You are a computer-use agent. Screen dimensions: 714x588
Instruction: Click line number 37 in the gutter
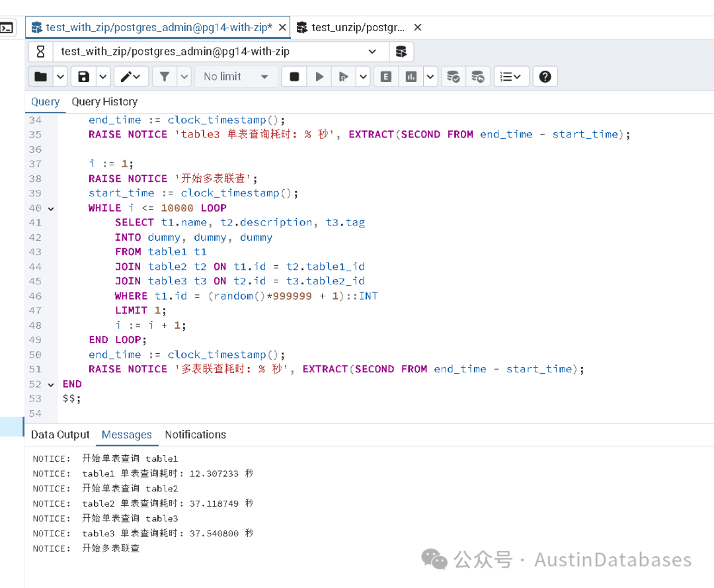pyautogui.click(x=35, y=164)
